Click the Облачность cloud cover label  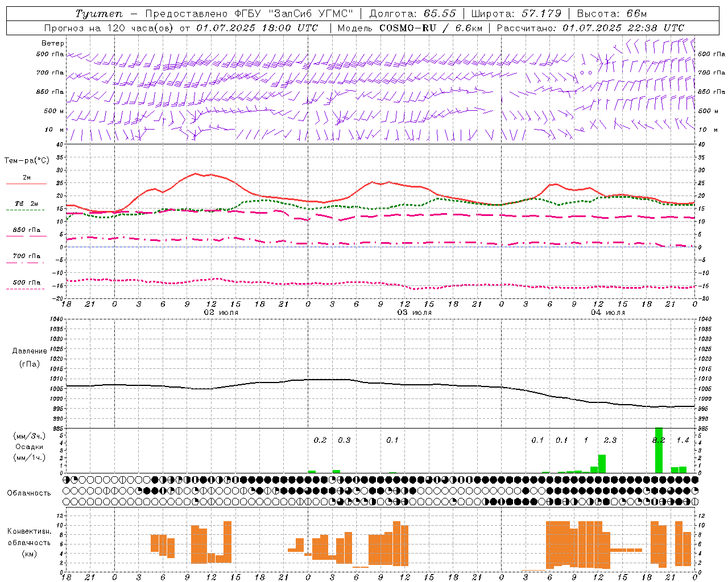click(29, 493)
